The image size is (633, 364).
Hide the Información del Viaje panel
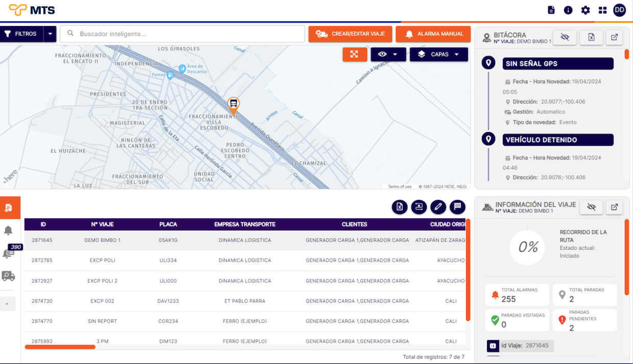[x=591, y=207]
